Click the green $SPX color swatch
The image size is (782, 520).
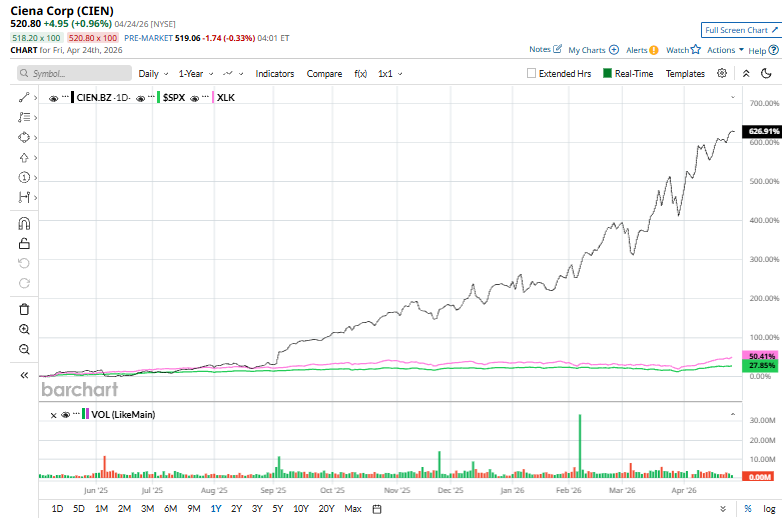pos(159,97)
